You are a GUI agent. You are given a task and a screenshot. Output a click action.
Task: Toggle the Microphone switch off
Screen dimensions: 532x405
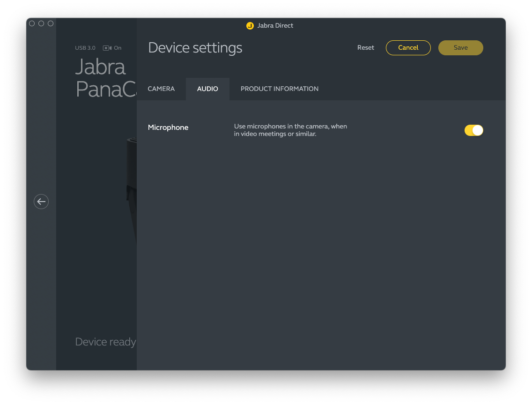[x=473, y=130]
